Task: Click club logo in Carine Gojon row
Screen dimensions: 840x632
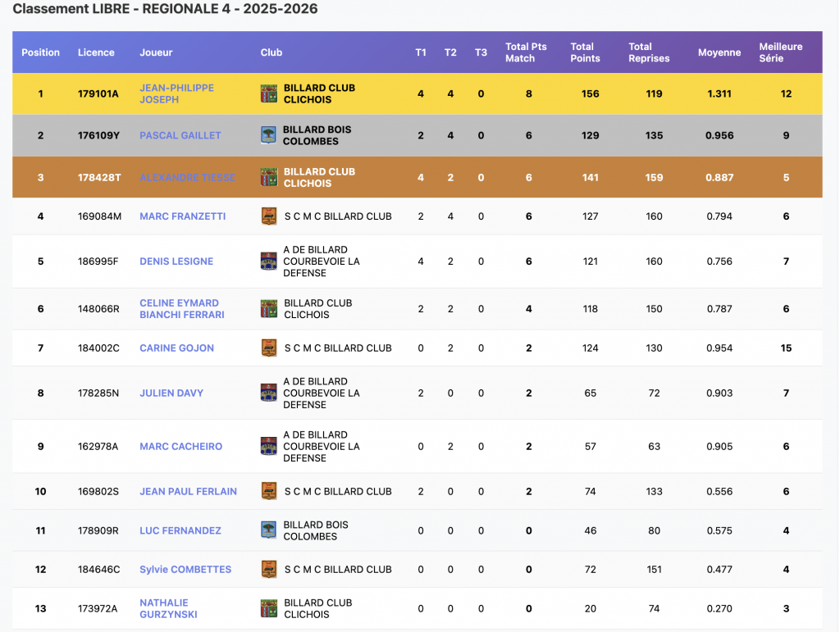Action: 268,348
